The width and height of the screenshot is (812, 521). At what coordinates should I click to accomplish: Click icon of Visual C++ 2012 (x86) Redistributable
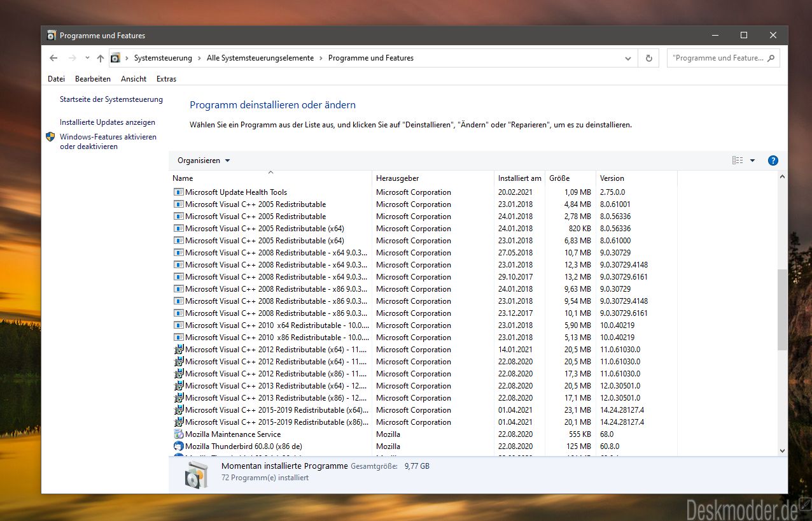[179, 374]
